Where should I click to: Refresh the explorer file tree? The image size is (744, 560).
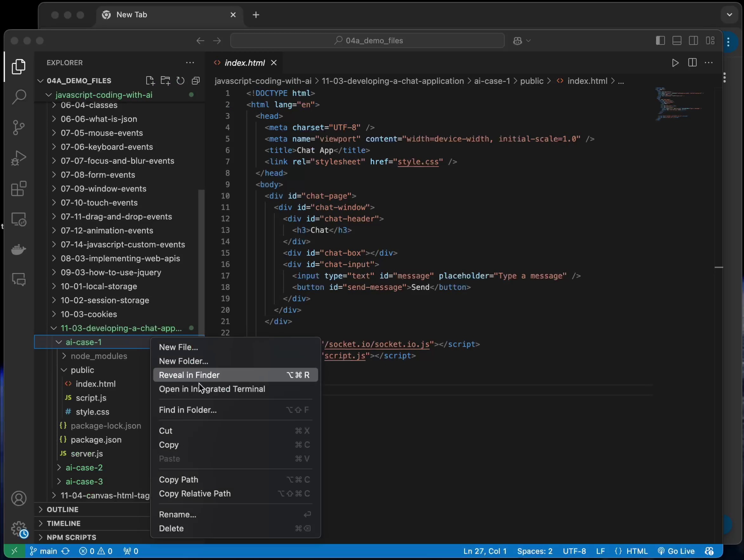(181, 81)
